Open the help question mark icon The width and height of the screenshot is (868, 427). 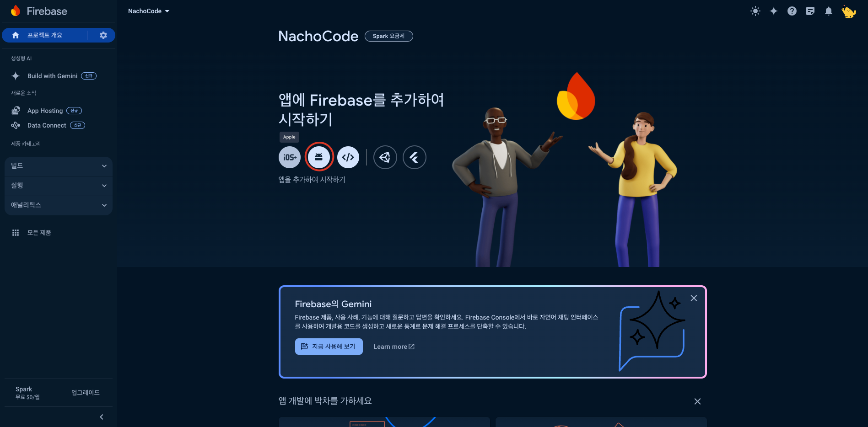point(792,11)
